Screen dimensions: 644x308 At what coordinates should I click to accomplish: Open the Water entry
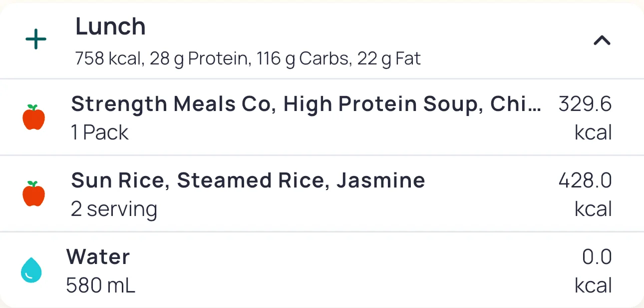pos(98,256)
